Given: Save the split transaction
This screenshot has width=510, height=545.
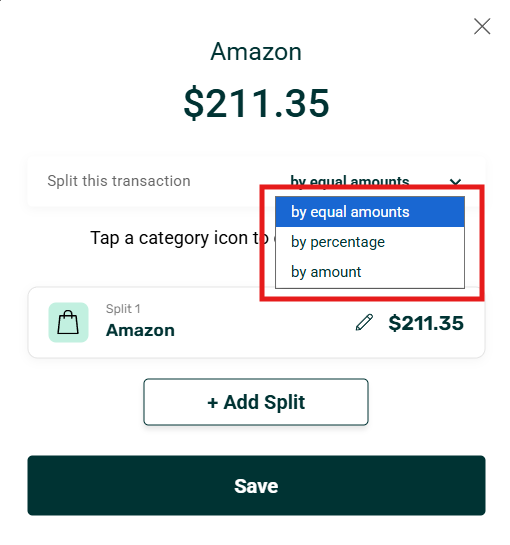Looking at the screenshot, I should click(x=256, y=485).
